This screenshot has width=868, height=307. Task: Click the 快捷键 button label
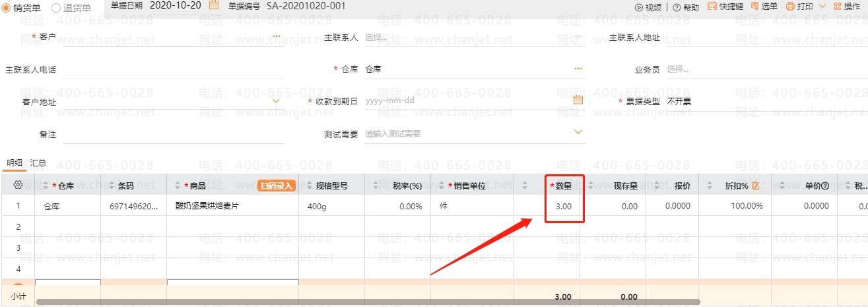(x=731, y=7)
